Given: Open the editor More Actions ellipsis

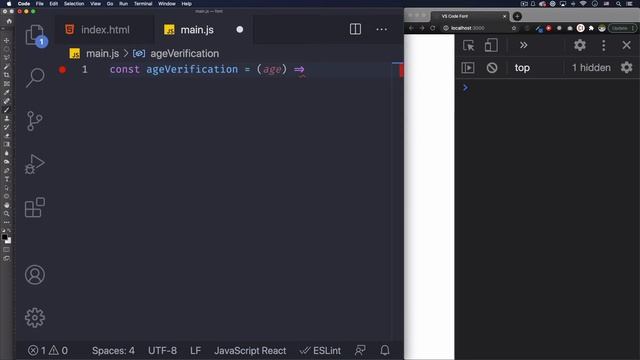Looking at the screenshot, I should click(x=382, y=29).
